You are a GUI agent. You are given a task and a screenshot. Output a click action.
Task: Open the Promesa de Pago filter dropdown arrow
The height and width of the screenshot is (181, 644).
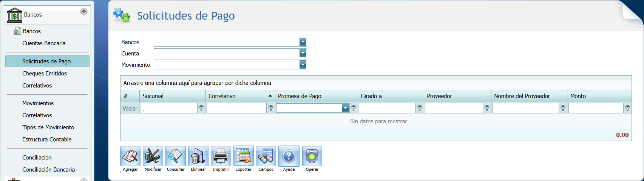pos(345,108)
